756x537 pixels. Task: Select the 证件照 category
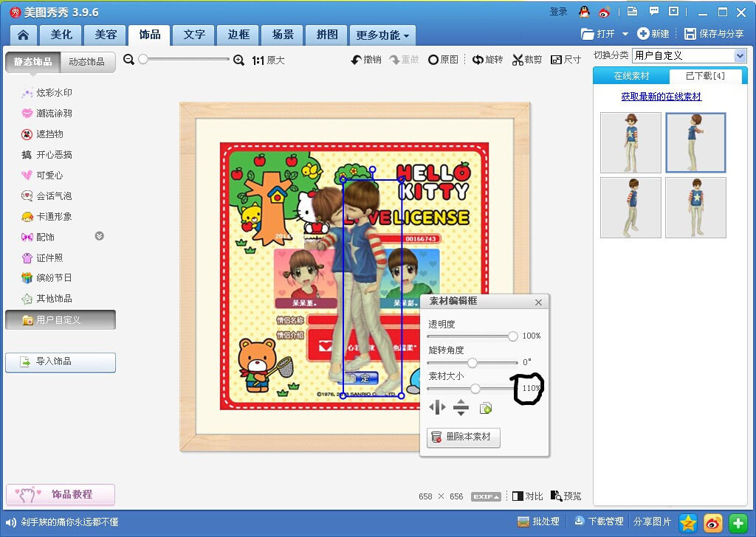pos(42,257)
